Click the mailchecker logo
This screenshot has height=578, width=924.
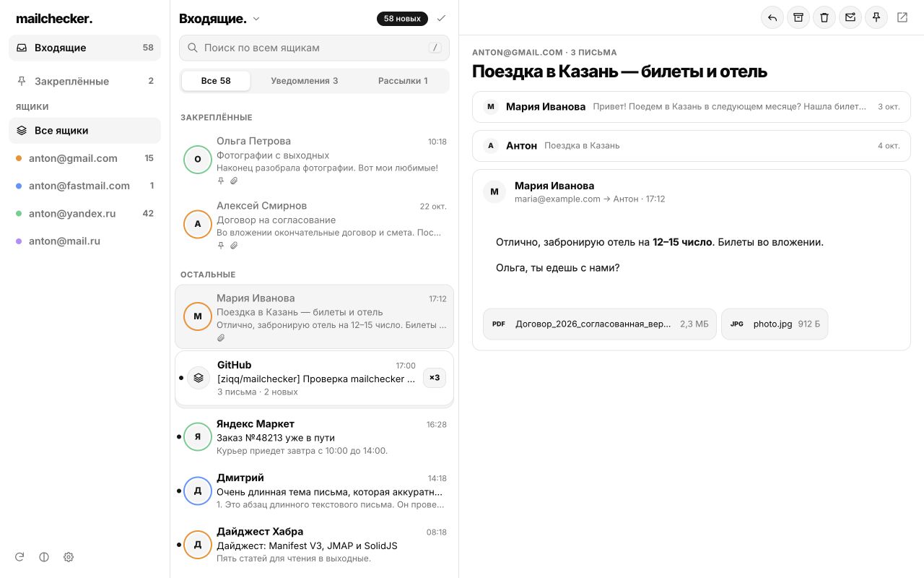pyautogui.click(x=54, y=19)
